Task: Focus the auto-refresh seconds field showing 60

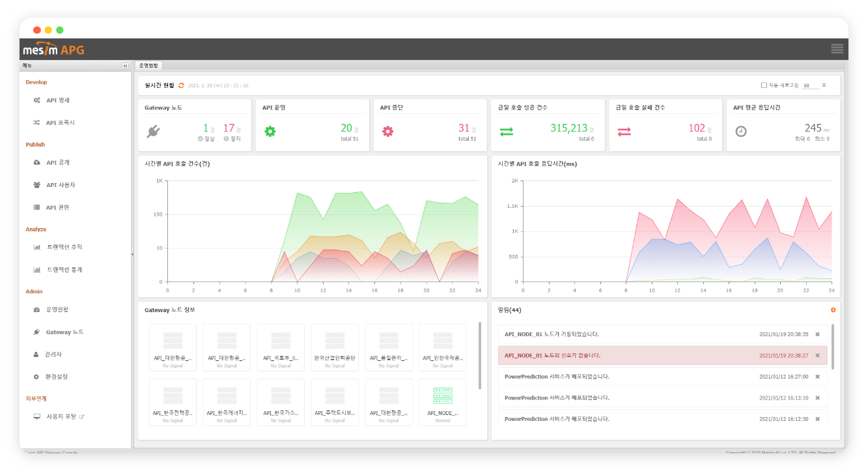Action: (810, 85)
